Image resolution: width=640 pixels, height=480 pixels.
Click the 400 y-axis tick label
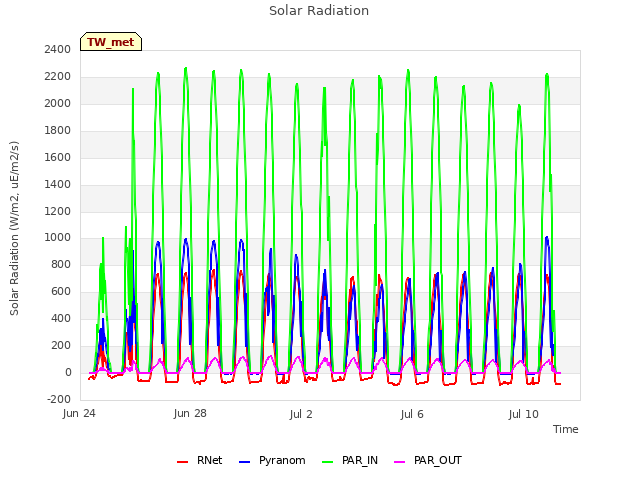click(61, 318)
